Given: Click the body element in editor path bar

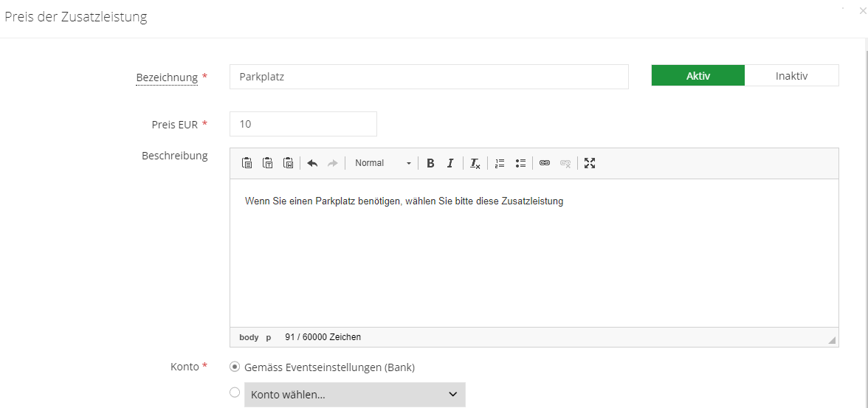Looking at the screenshot, I should (249, 337).
